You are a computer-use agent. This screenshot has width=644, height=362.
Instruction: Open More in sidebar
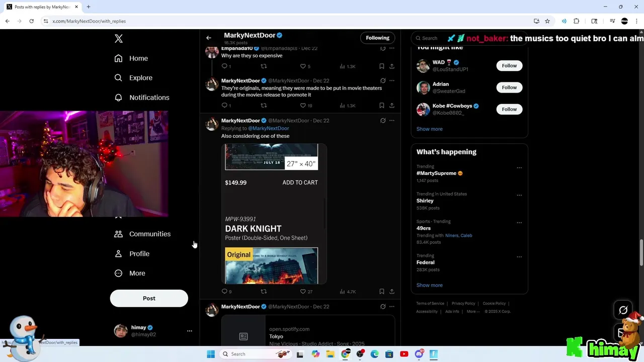pyautogui.click(x=130, y=274)
